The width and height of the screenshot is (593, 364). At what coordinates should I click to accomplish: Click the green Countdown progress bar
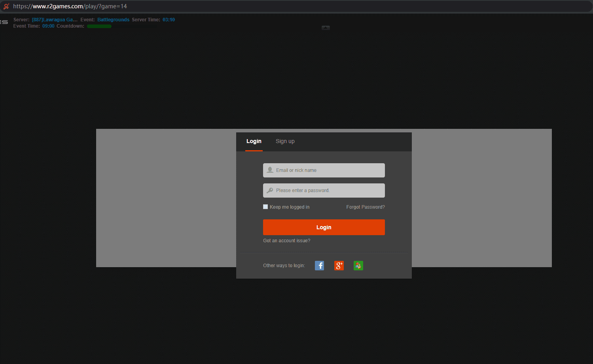99,26
